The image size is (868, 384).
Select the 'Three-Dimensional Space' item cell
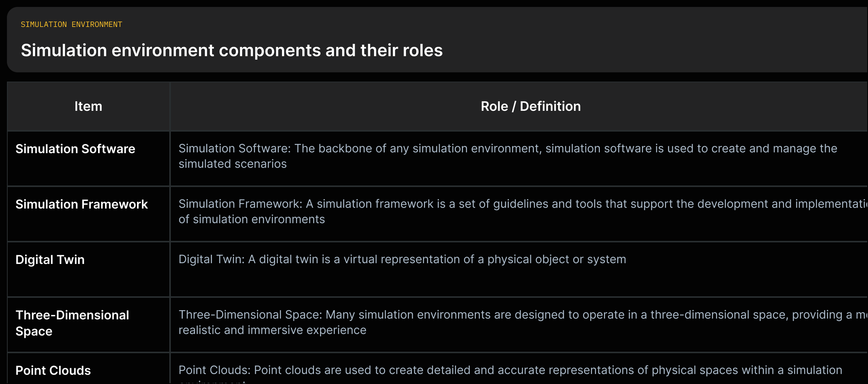[88, 325]
